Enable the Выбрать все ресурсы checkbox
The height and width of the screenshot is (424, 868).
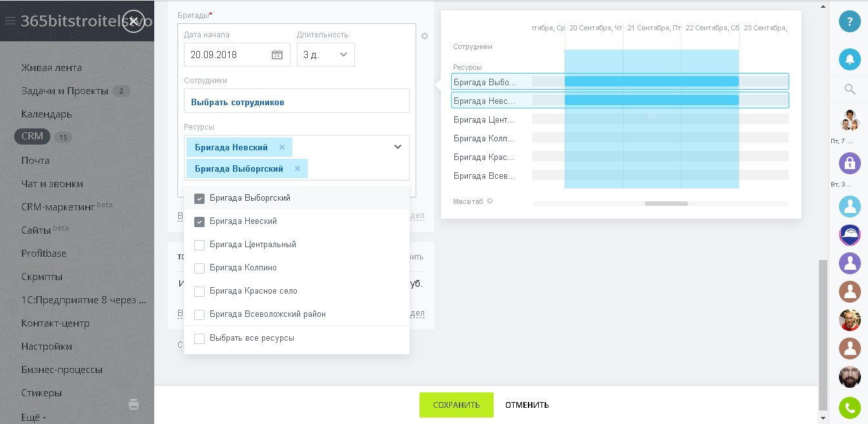[x=199, y=339]
